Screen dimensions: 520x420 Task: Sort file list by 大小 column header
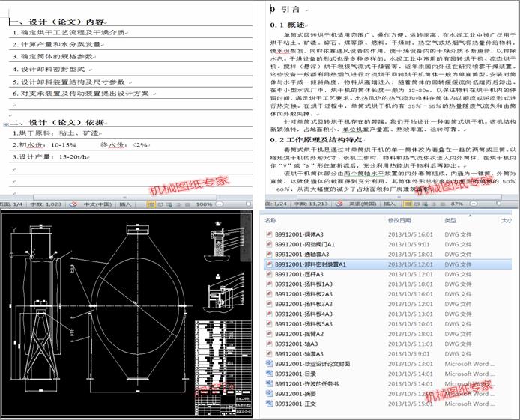coord(506,220)
